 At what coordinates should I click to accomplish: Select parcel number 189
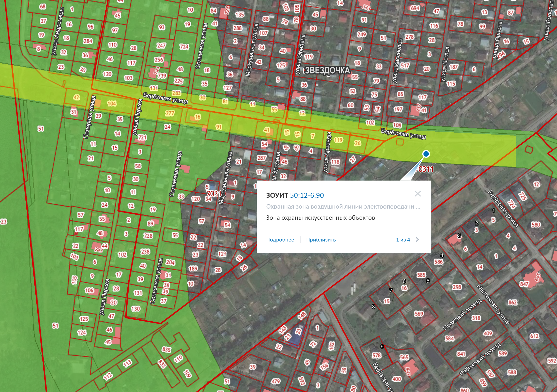click(x=193, y=269)
